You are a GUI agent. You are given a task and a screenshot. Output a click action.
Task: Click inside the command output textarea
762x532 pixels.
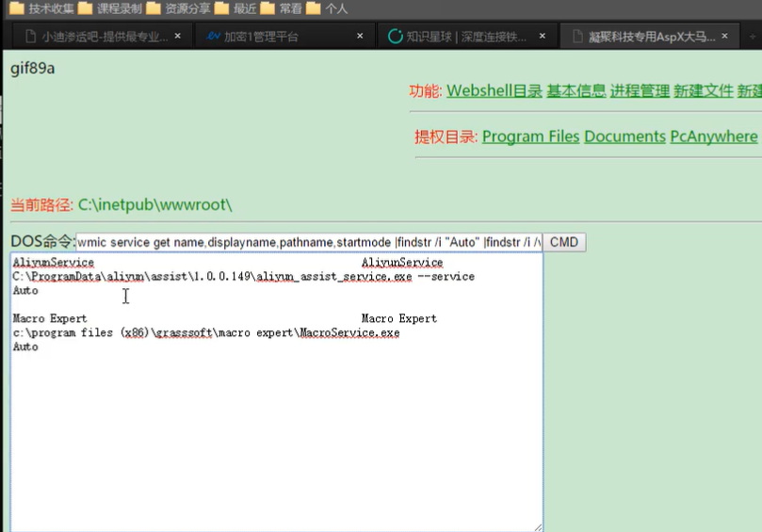tap(277, 392)
